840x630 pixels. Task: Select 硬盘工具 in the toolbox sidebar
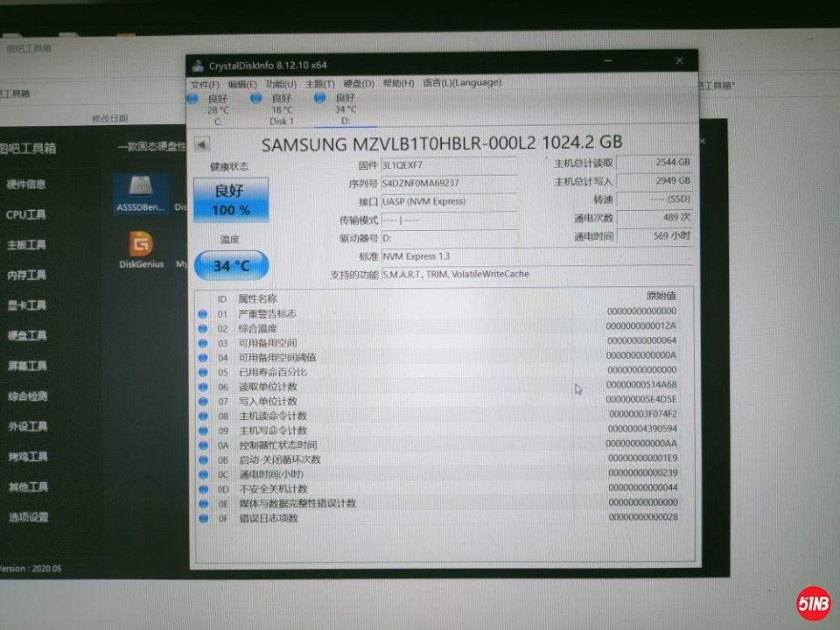[27, 335]
